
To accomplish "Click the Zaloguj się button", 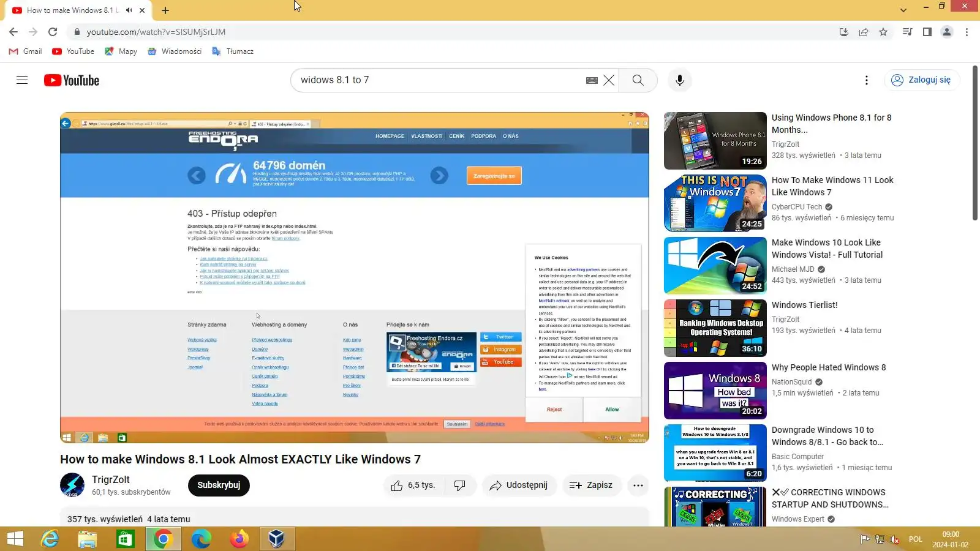I will pos(922,80).
